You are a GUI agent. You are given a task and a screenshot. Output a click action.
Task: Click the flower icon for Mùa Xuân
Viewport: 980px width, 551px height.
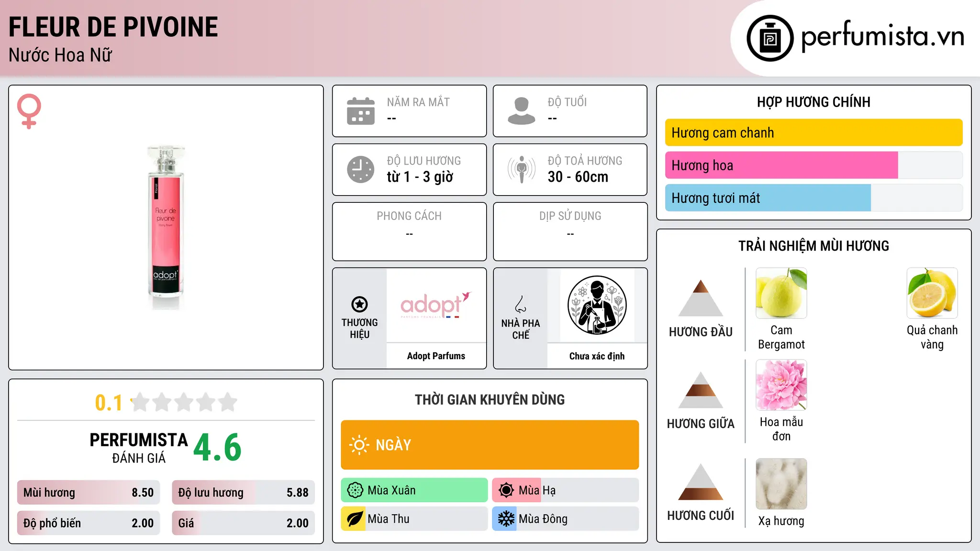[x=355, y=490]
